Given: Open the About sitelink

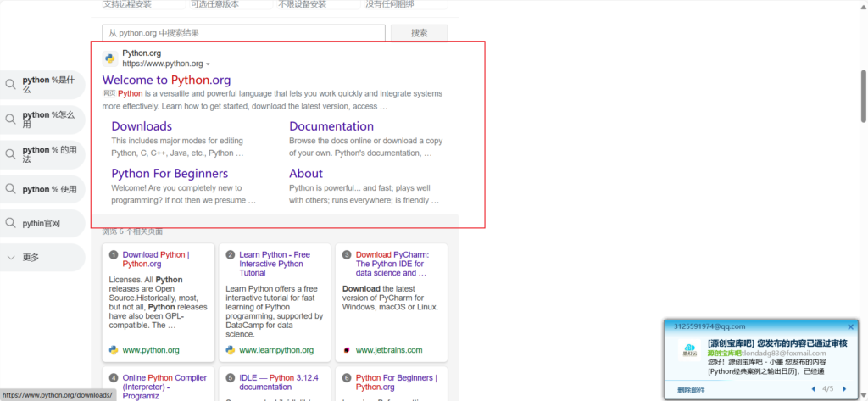Looking at the screenshot, I should coord(306,173).
